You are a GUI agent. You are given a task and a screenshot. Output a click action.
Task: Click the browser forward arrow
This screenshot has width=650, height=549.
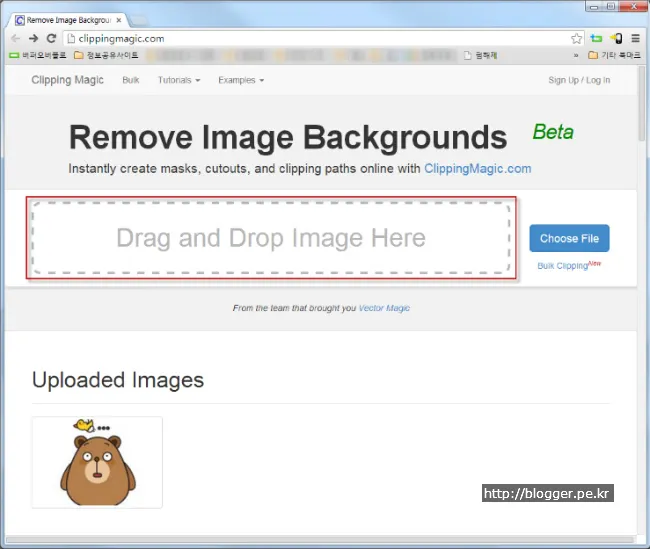(33, 38)
